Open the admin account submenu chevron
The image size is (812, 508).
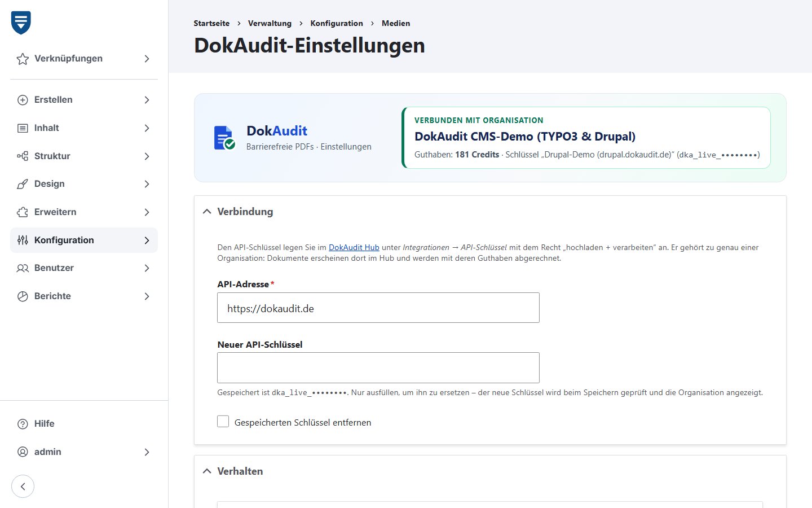[147, 452]
